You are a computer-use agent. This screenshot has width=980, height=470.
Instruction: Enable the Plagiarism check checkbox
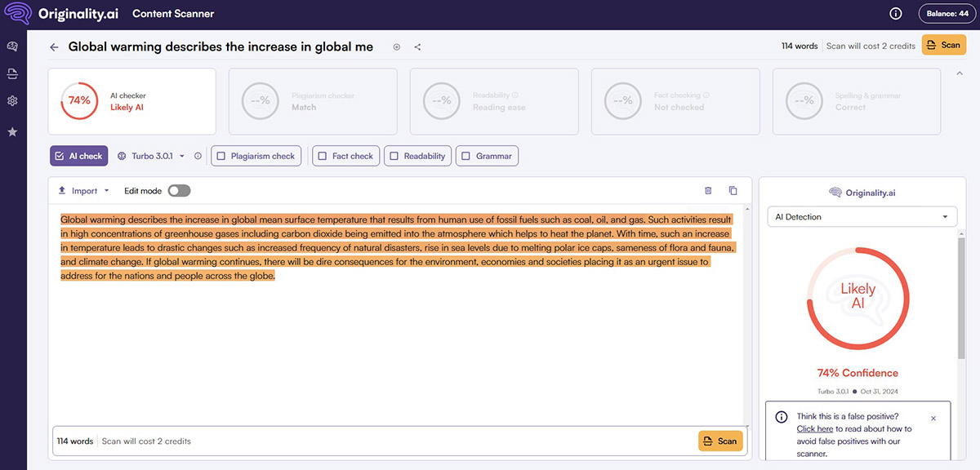(x=221, y=156)
